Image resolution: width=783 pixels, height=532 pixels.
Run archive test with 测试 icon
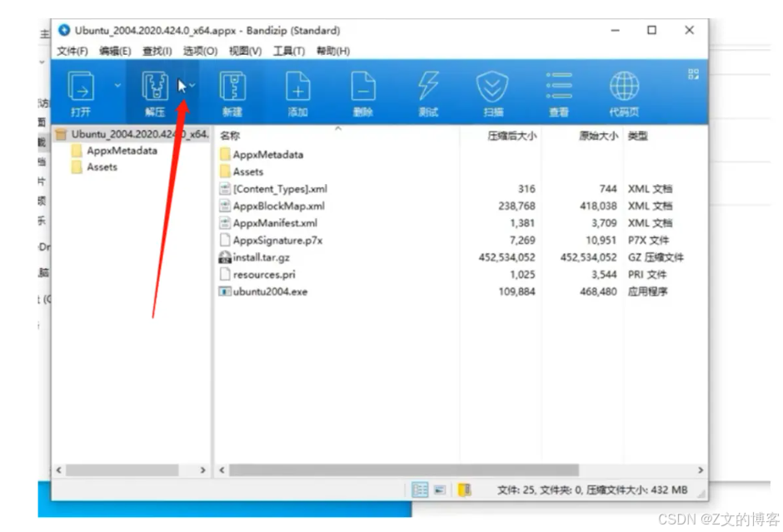click(428, 94)
